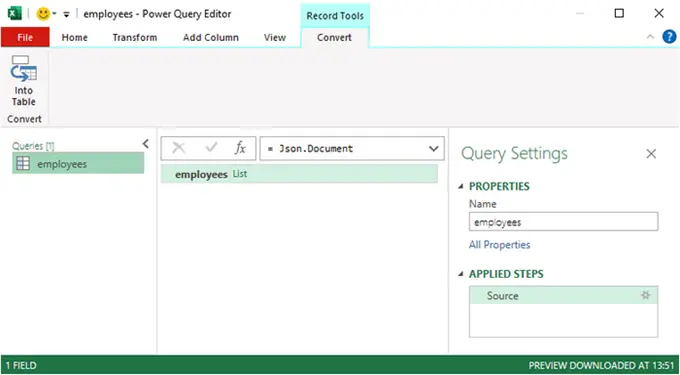This screenshot has height=375, width=680.
Task: Open the List link in employees row
Action: (240, 174)
